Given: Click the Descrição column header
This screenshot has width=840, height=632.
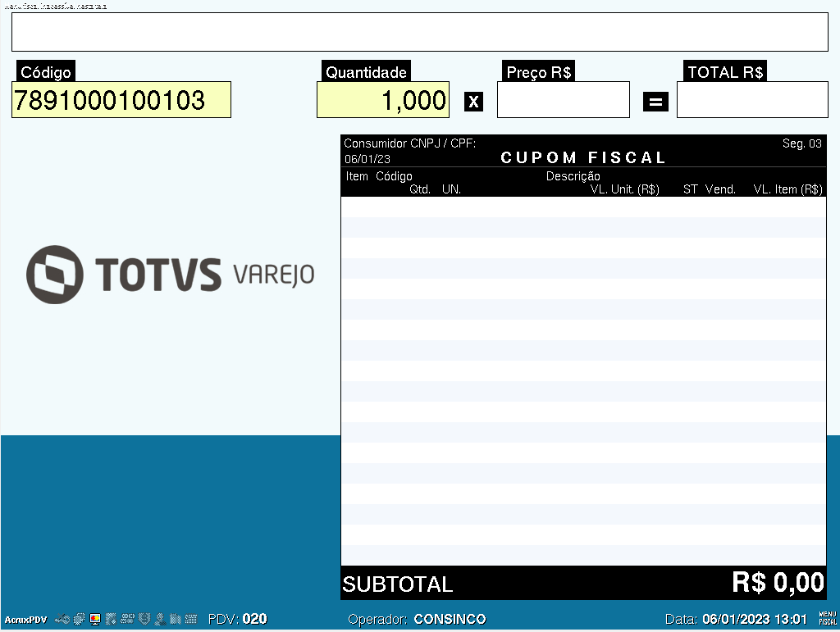Looking at the screenshot, I should point(573,176).
